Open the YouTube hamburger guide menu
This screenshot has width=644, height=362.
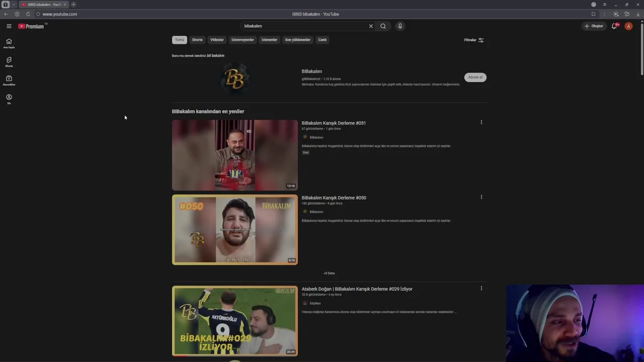(x=9, y=26)
